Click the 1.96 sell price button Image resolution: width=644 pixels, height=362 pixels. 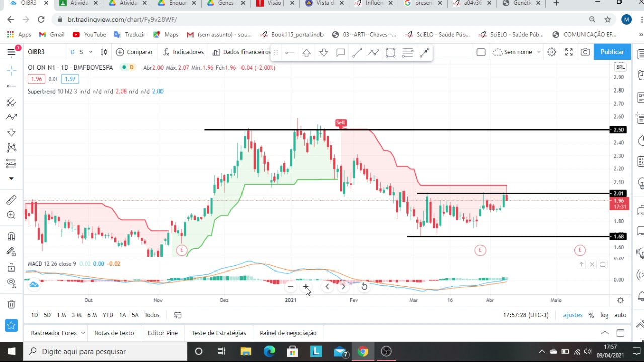click(x=36, y=79)
